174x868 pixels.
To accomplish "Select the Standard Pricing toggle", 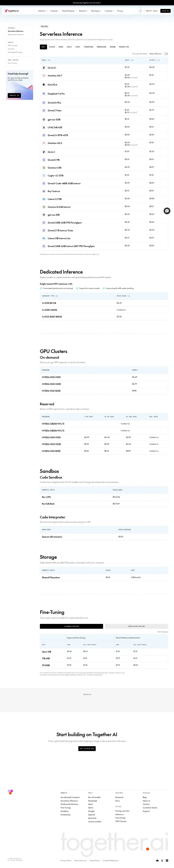I will 72,626.
